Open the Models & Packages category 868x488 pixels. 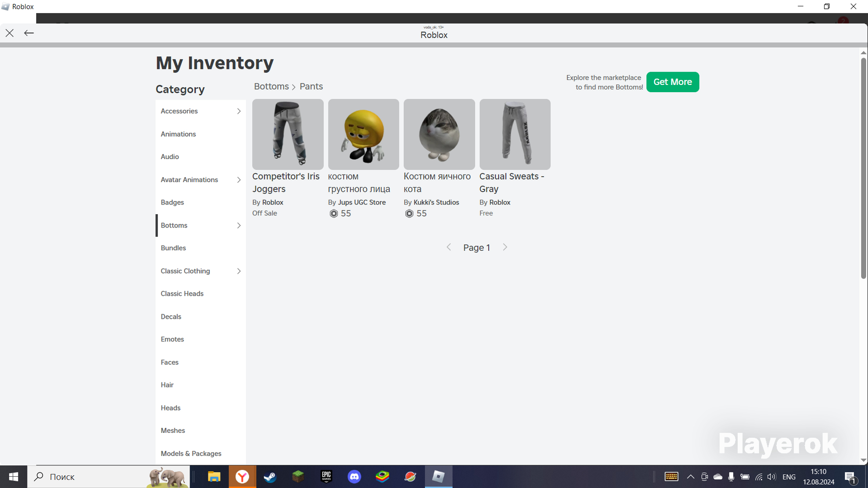point(201,453)
